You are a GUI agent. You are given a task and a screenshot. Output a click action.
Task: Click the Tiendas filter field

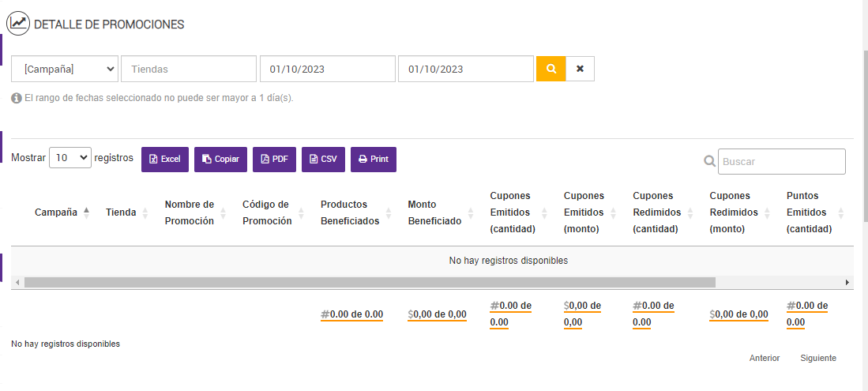(x=189, y=69)
